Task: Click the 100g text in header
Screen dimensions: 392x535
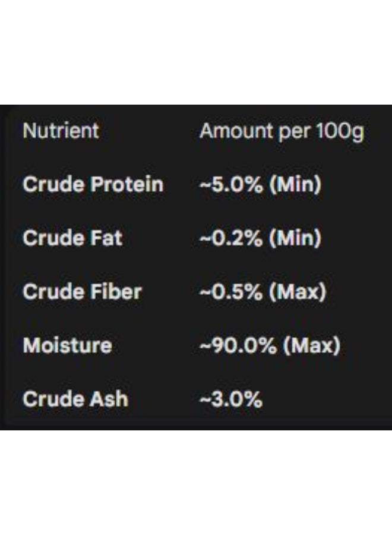Action: pos(339,131)
